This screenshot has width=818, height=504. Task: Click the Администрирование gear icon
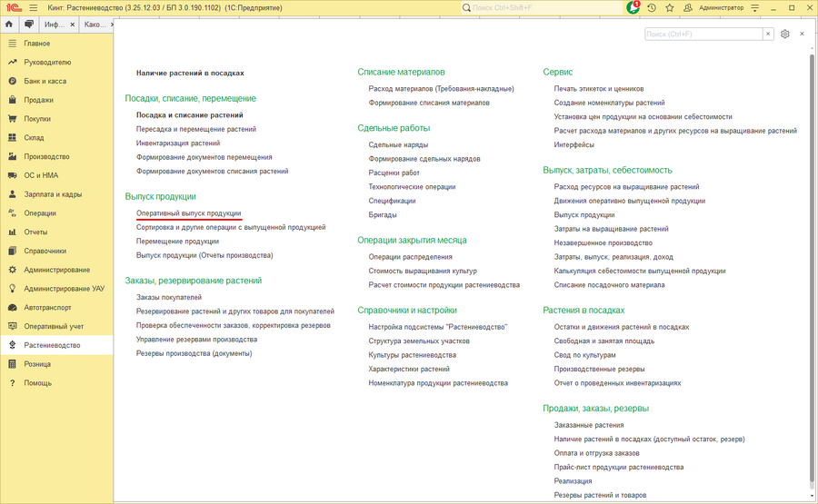[x=13, y=270]
